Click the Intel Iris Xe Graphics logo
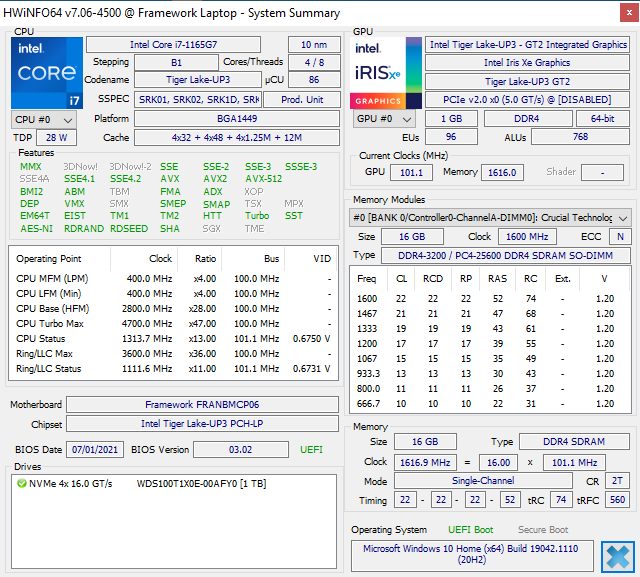640x577 pixels. (x=386, y=73)
